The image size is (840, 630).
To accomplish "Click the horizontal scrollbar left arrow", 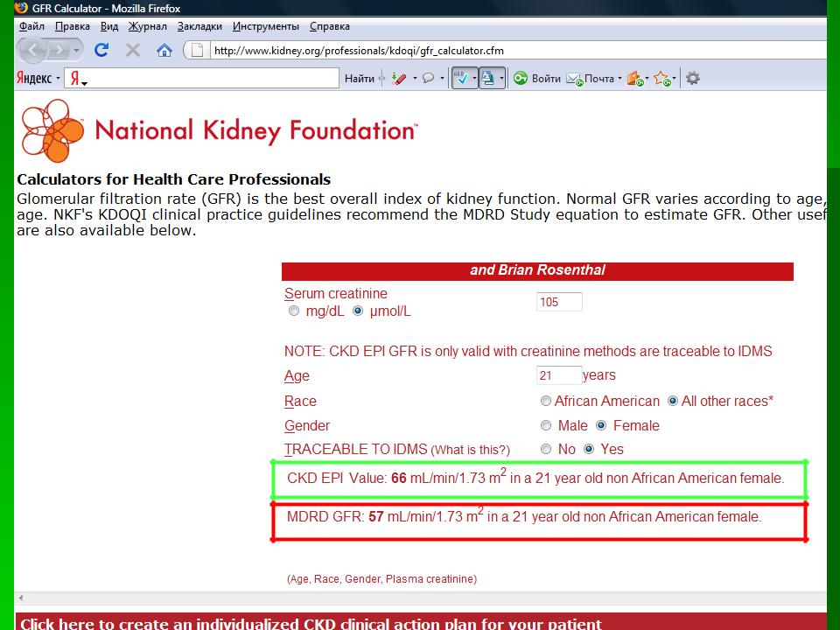I will pos(21,598).
